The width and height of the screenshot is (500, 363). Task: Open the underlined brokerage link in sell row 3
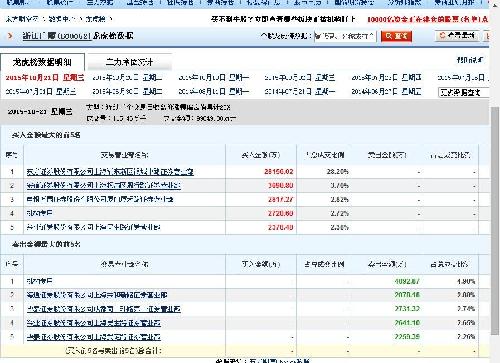coord(104,309)
